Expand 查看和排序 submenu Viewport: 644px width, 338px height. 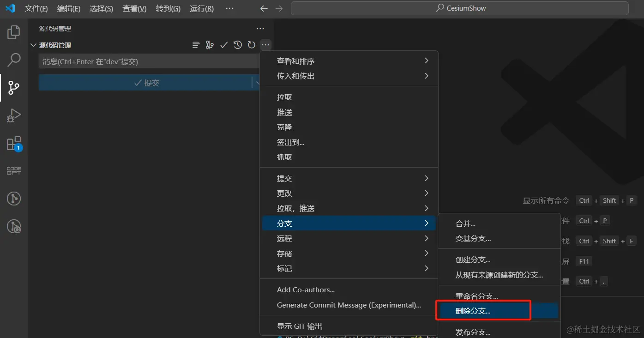[349, 61]
